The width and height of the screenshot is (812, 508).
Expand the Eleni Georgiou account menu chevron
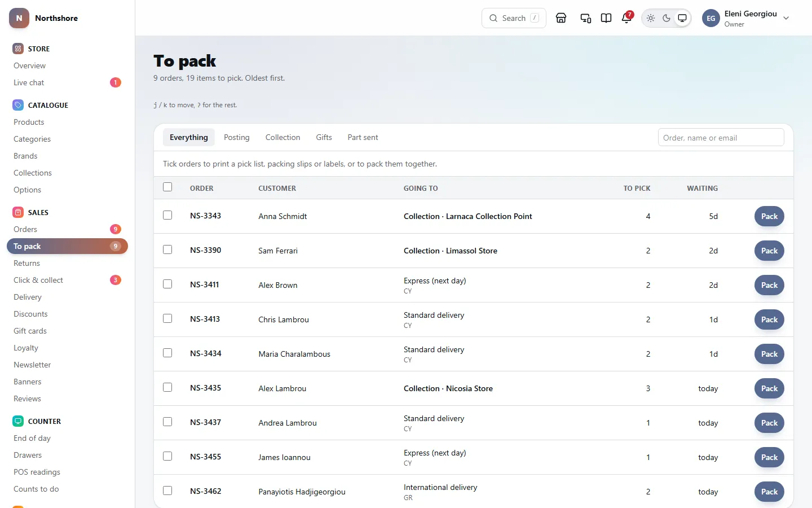[786, 18]
